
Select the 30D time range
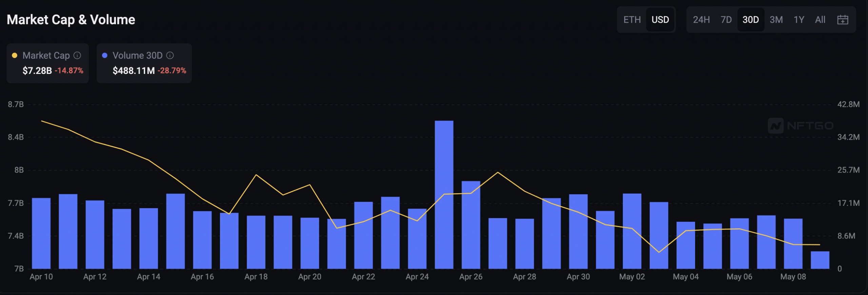pos(751,20)
